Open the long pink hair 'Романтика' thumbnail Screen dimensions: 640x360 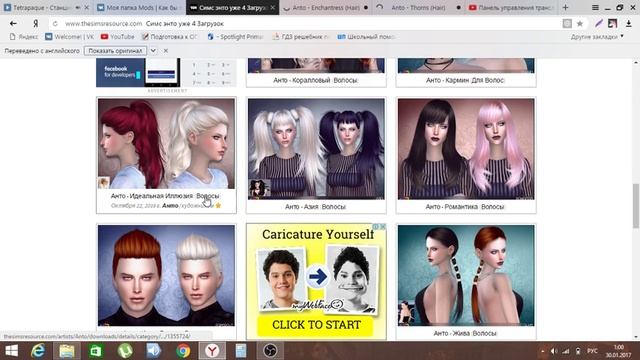[x=466, y=149]
